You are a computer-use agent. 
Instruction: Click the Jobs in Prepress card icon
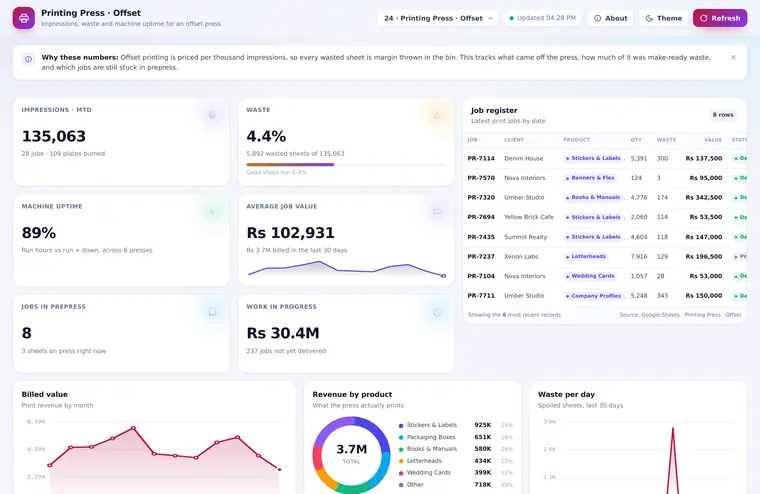tap(212, 312)
